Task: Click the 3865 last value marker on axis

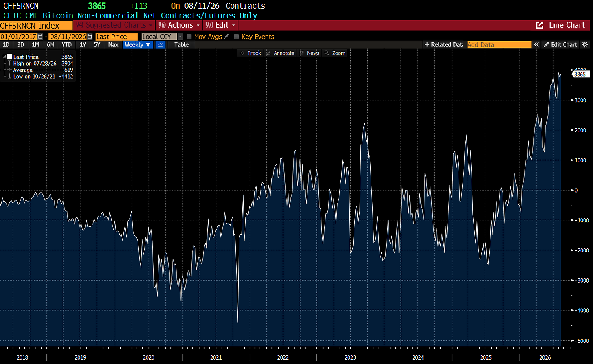Action: tap(580, 74)
